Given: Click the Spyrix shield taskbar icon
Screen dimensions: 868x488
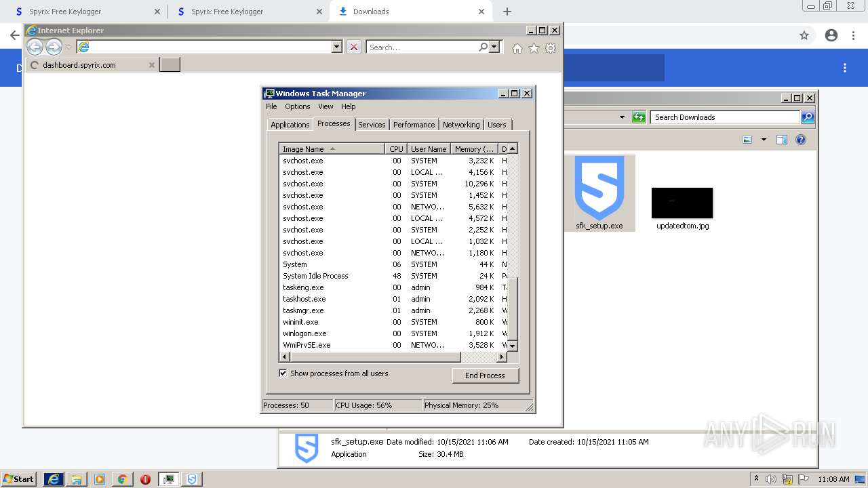Looking at the screenshot, I should click(x=192, y=479).
